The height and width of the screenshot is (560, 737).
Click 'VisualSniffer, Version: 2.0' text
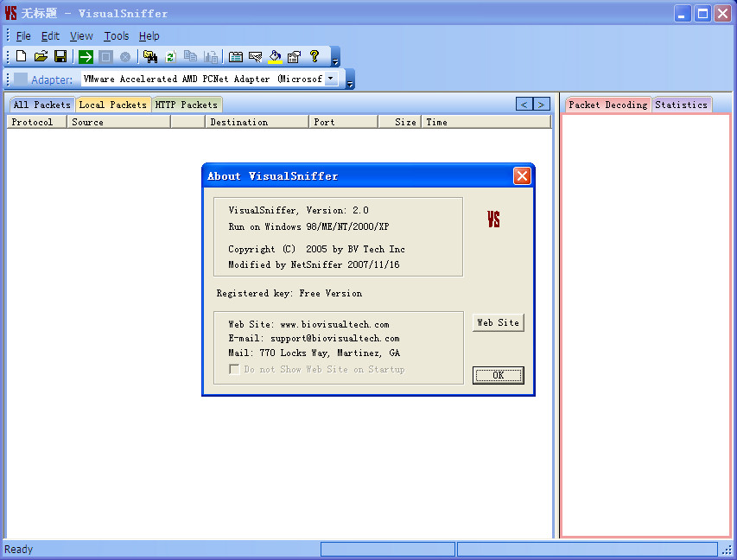pos(298,211)
